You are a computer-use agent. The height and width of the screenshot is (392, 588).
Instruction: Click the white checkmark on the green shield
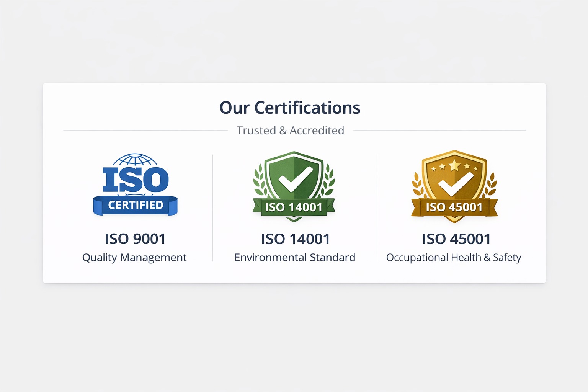(x=295, y=179)
